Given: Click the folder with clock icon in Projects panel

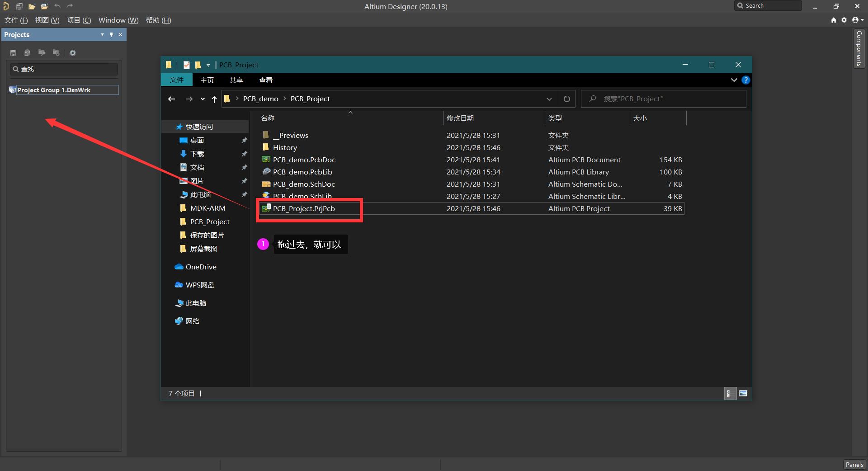Looking at the screenshot, I should 56,53.
